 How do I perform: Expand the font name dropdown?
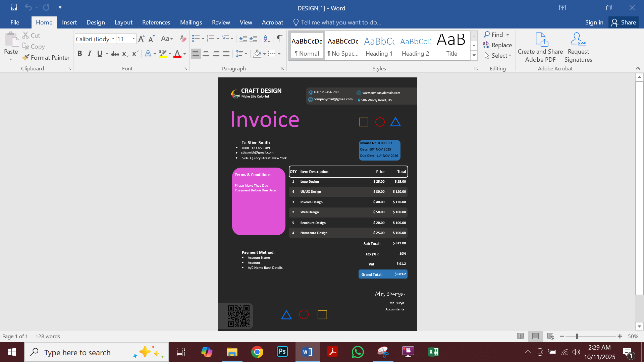[x=113, y=39]
